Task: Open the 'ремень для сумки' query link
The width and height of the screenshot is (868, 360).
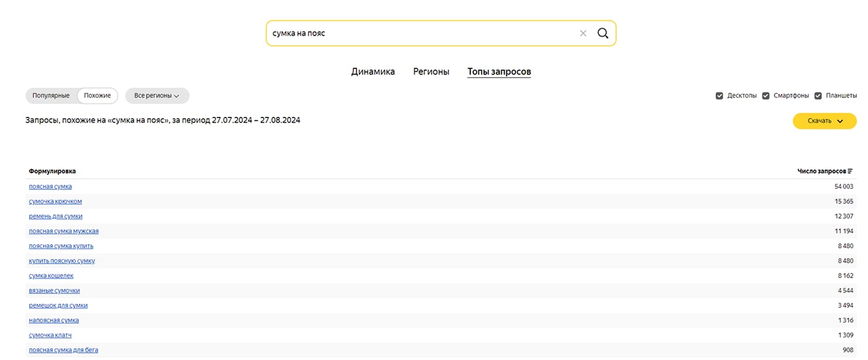Action: point(56,216)
